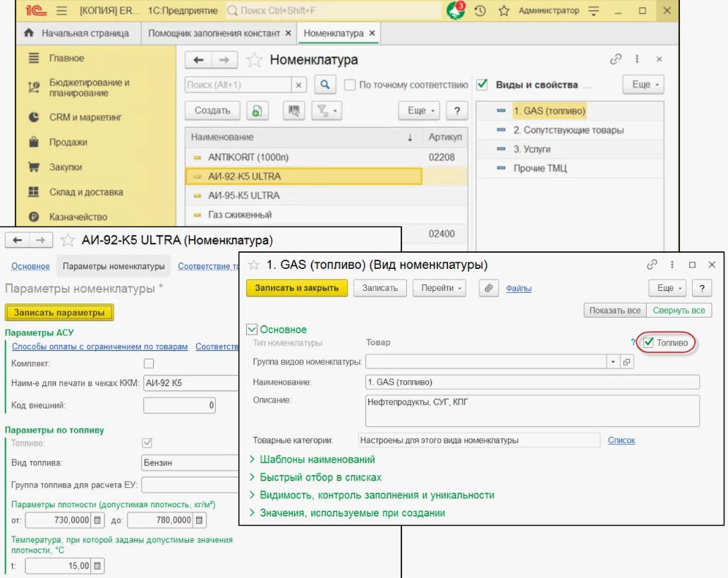
Task: Open the main hamburger menu in title bar
Action: [61, 11]
